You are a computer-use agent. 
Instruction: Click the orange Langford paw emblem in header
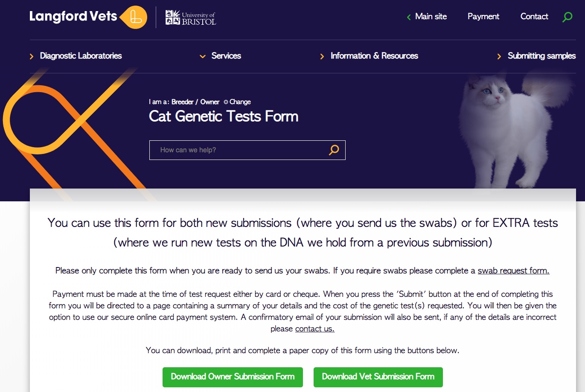[x=135, y=17]
